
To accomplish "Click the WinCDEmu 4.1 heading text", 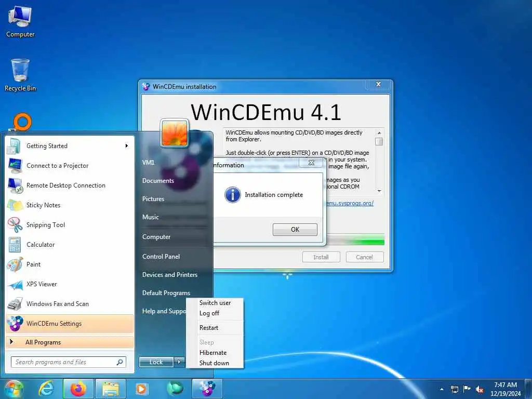I will (266, 112).
